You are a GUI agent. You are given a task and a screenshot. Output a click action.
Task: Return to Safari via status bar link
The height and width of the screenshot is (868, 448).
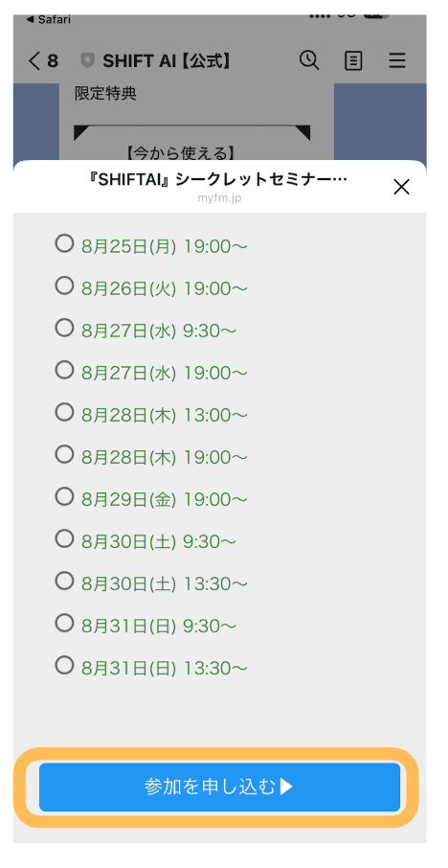click(49, 20)
